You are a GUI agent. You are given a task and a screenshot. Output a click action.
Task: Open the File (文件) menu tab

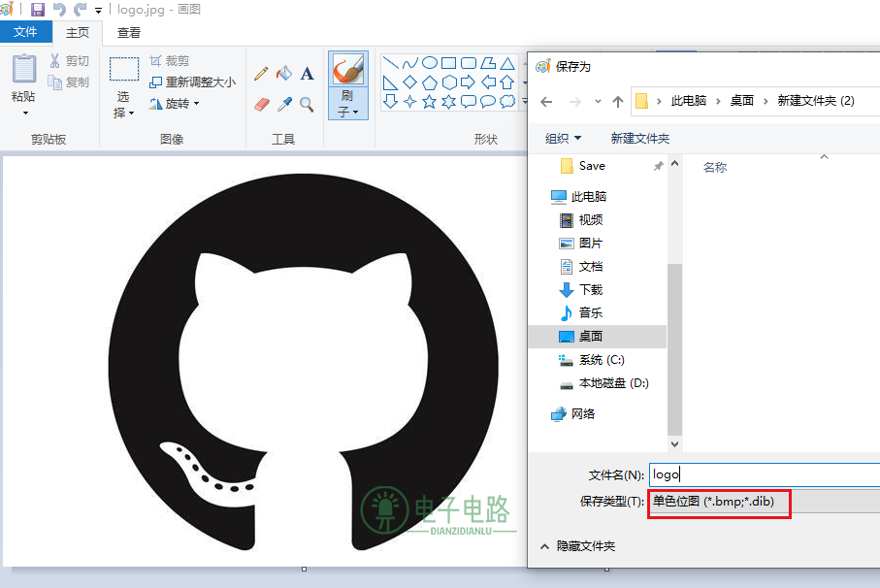(x=26, y=32)
